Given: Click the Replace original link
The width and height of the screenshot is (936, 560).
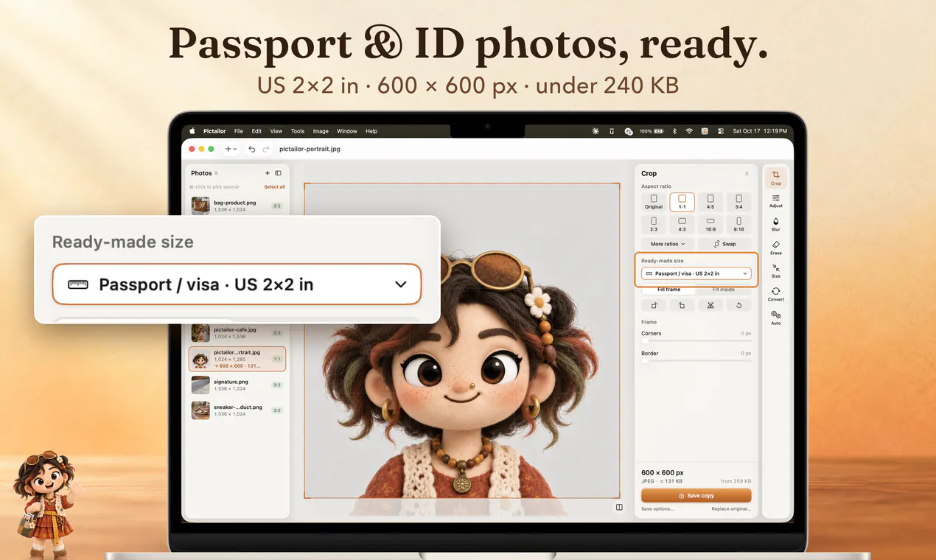Looking at the screenshot, I should point(732,509).
